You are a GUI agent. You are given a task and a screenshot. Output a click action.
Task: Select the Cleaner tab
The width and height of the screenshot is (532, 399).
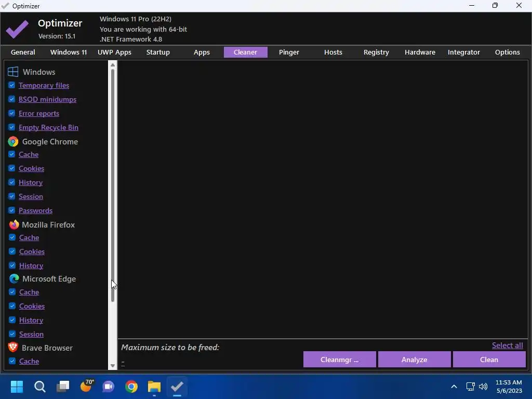[x=245, y=52]
